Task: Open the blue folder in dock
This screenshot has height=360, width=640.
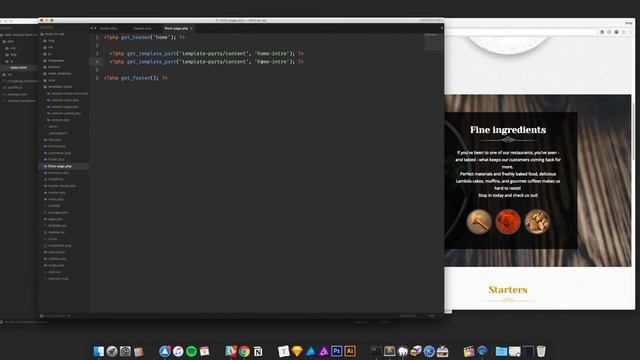Action: 501,351
